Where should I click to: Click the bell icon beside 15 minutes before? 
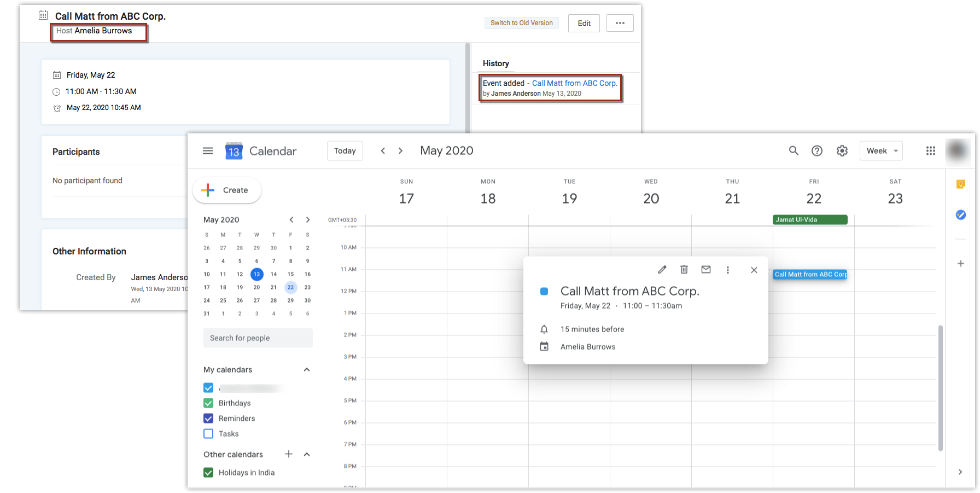[544, 329]
